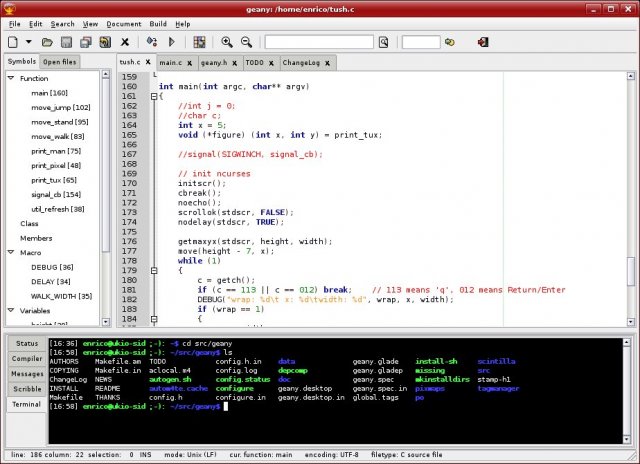Compile the current file icon

[152, 42]
